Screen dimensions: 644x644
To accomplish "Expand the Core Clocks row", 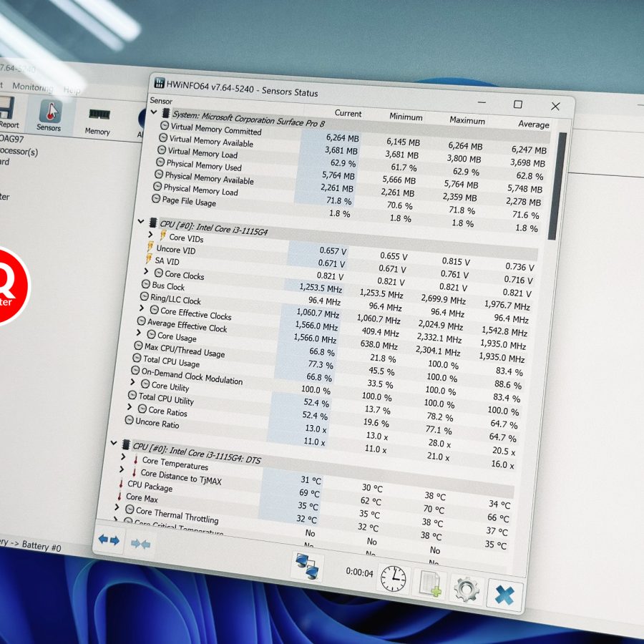I will [x=146, y=271].
